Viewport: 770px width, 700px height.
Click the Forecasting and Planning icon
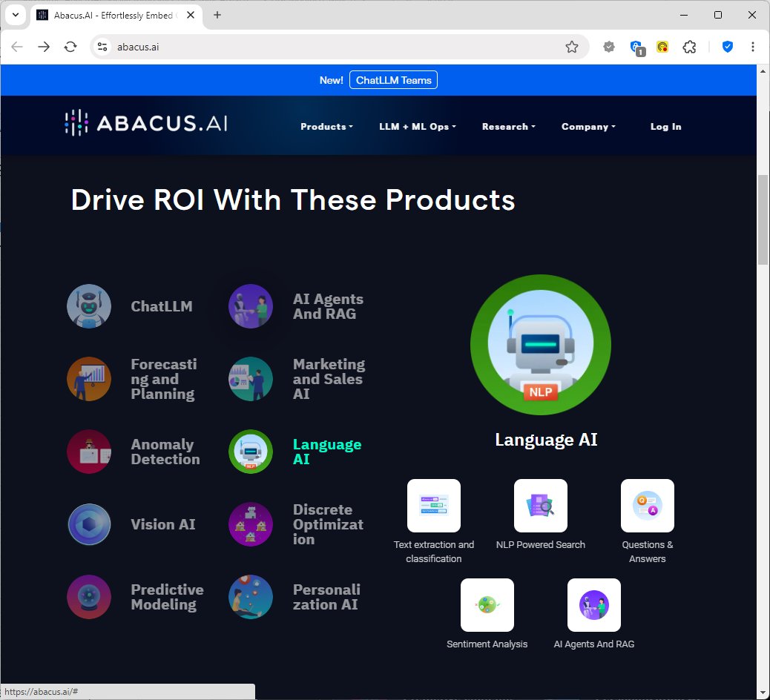point(89,379)
